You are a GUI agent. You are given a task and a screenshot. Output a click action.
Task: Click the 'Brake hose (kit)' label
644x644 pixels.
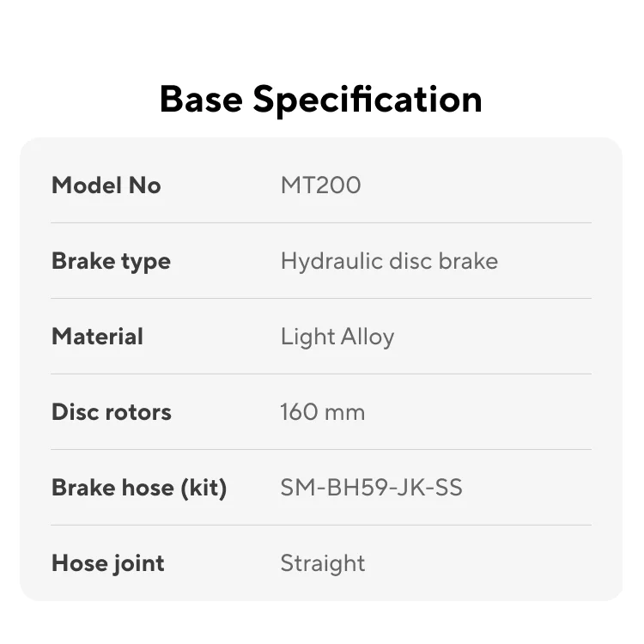(x=139, y=488)
